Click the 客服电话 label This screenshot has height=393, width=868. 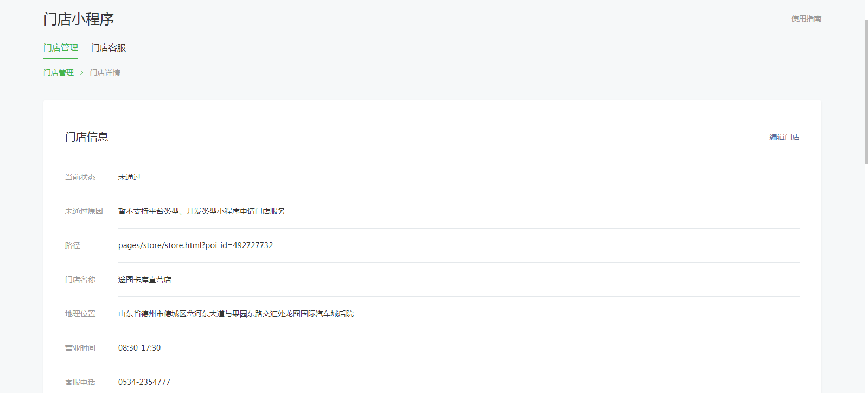80,382
